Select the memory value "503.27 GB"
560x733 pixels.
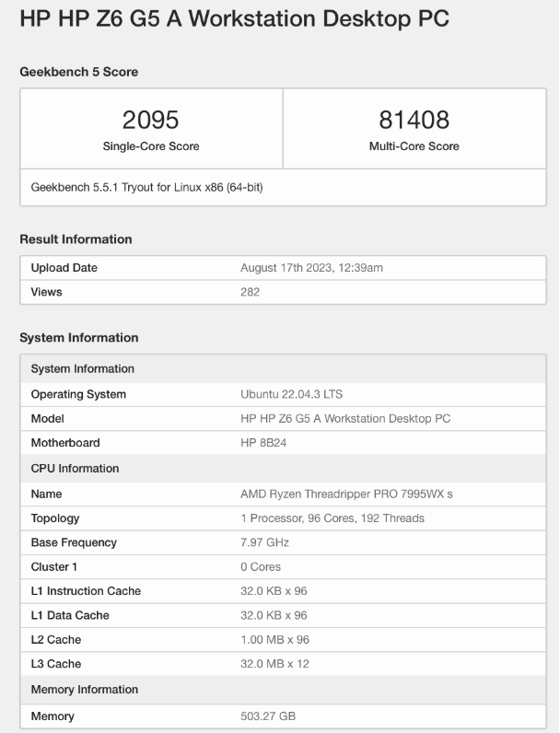pyautogui.click(x=268, y=716)
